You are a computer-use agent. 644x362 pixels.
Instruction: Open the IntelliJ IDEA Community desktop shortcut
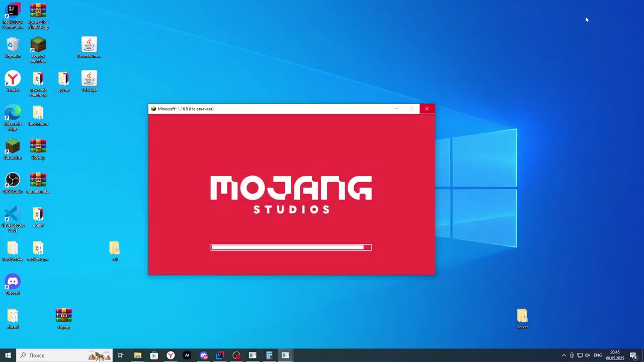tap(13, 16)
